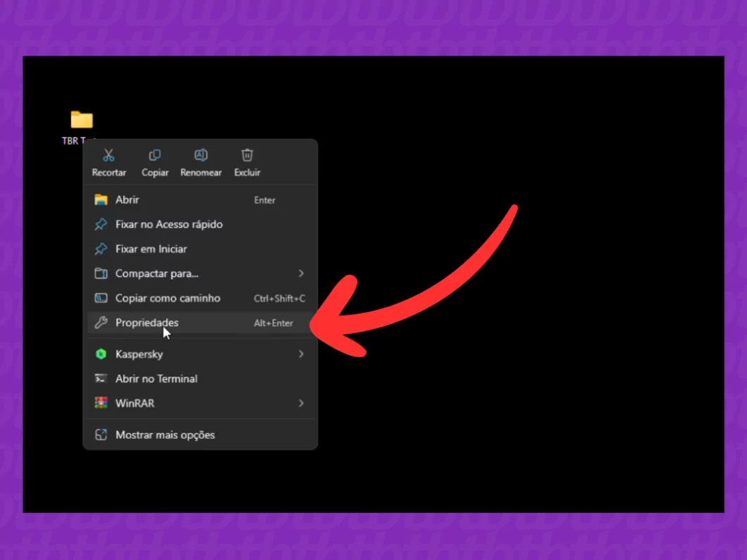The height and width of the screenshot is (560, 747).
Task: Expand the Kaspersky submenu arrow
Action: 301,354
